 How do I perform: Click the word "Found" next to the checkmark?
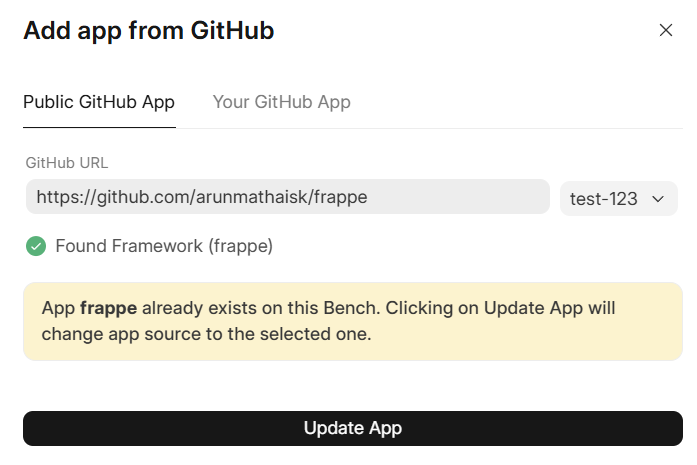78,245
